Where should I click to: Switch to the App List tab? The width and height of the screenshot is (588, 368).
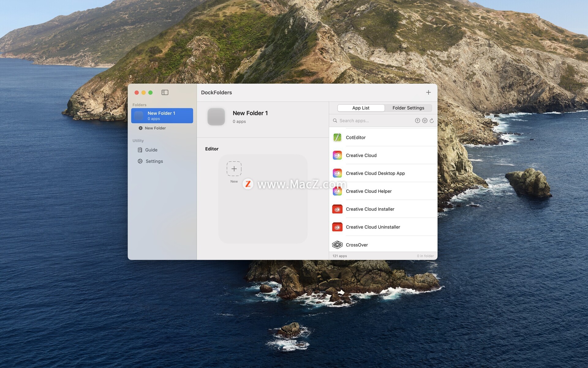coord(361,108)
